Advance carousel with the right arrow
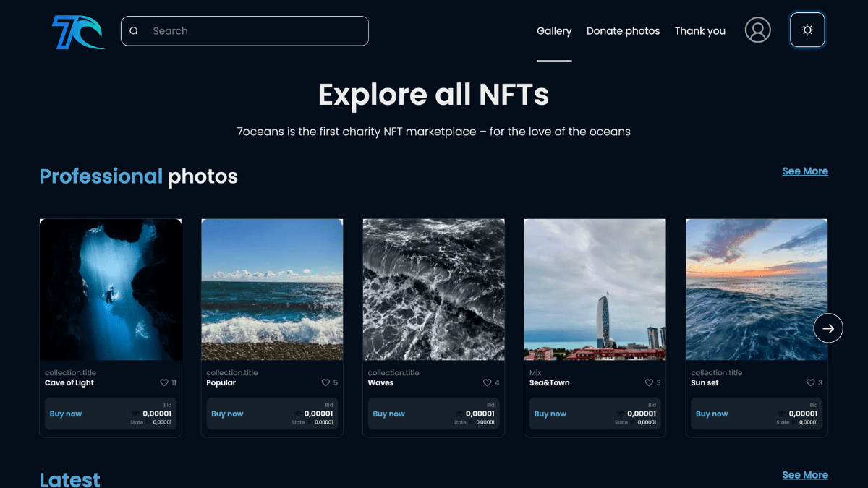 coord(827,328)
